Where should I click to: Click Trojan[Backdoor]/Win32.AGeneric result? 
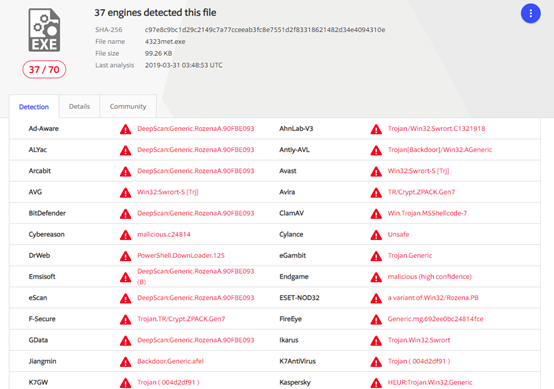(x=440, y=150)
